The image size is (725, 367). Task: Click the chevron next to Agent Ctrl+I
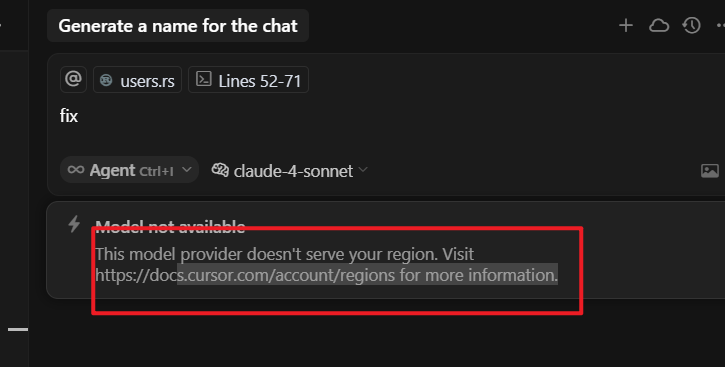[x=186, y=170]
